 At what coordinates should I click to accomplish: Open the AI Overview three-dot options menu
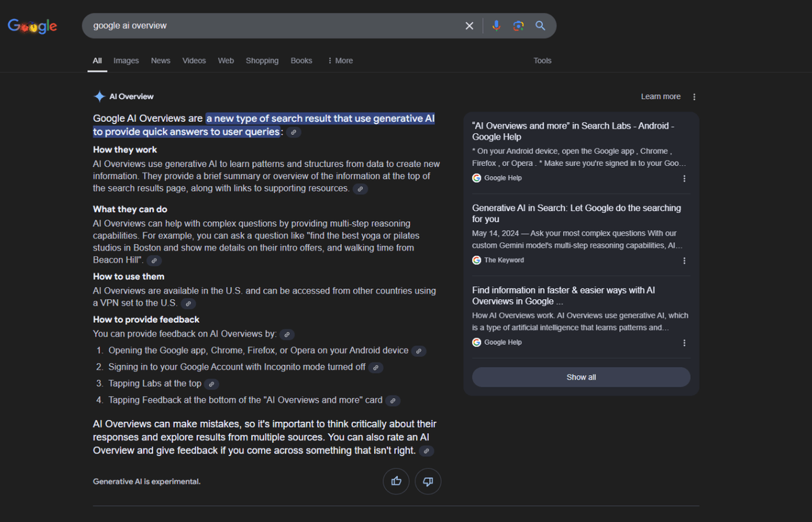694,97
